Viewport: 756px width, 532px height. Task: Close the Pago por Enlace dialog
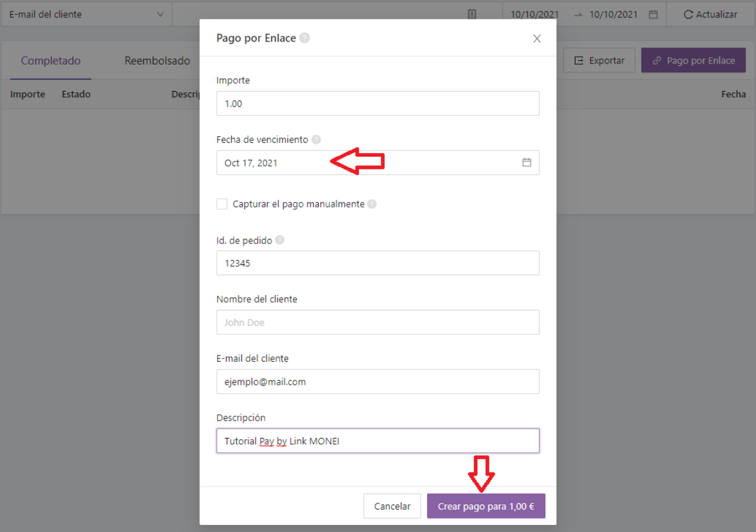click(x=536, y=38)
